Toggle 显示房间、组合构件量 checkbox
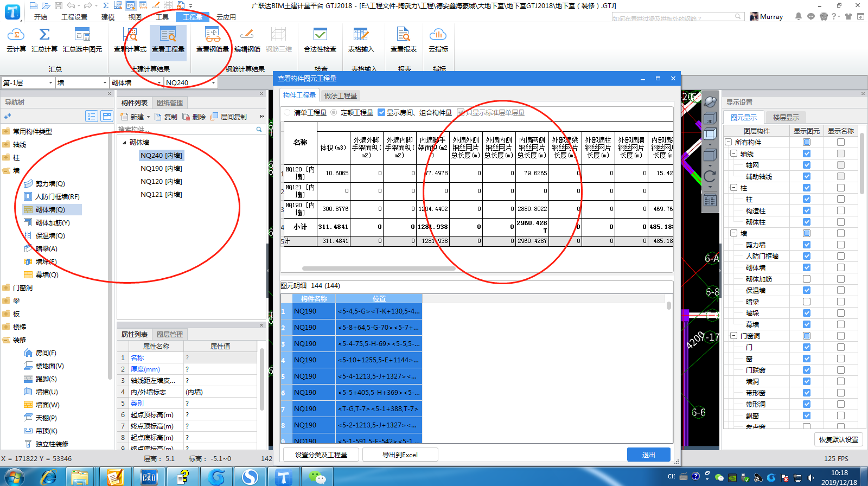 click(x=381, y=112)
